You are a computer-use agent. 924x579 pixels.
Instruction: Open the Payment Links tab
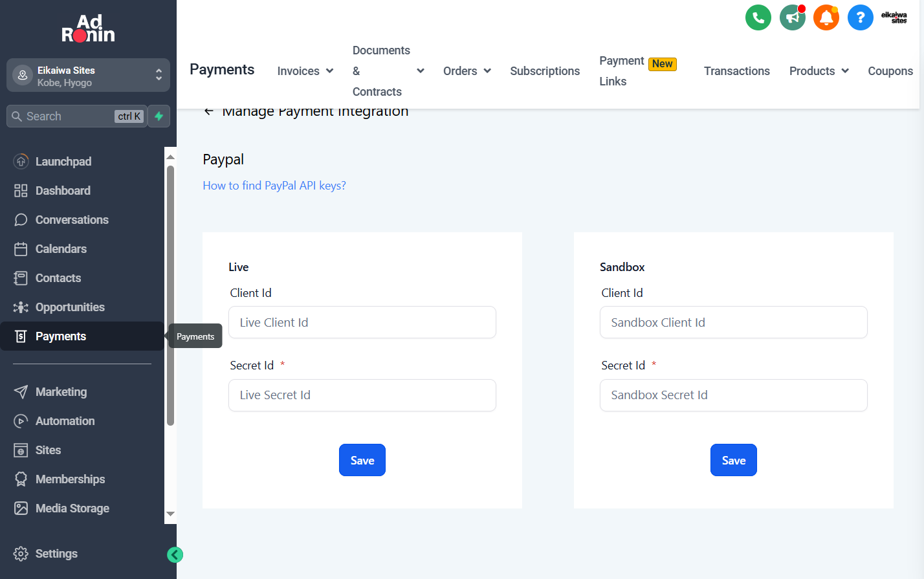pyautogui.click(x=638, y=71)
